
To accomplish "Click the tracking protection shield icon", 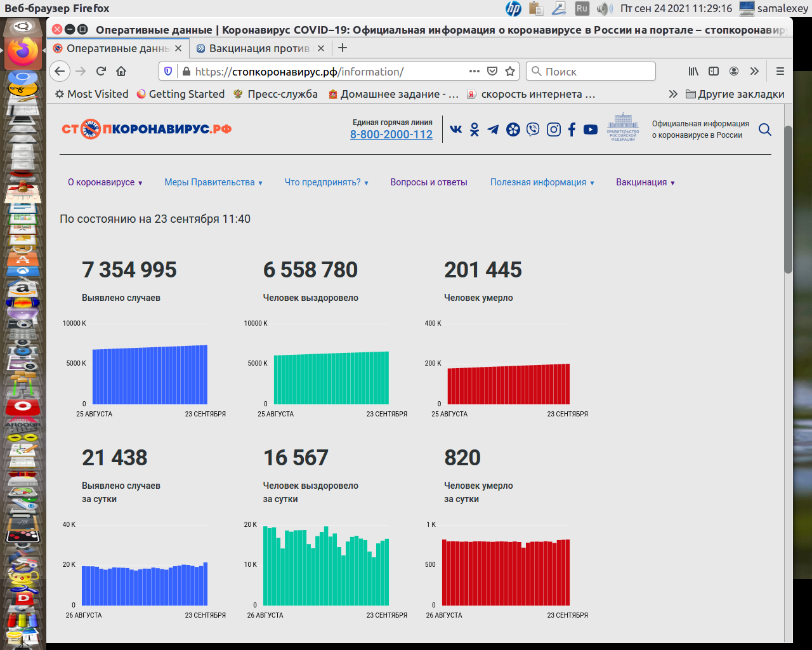I will coord(168,71).
